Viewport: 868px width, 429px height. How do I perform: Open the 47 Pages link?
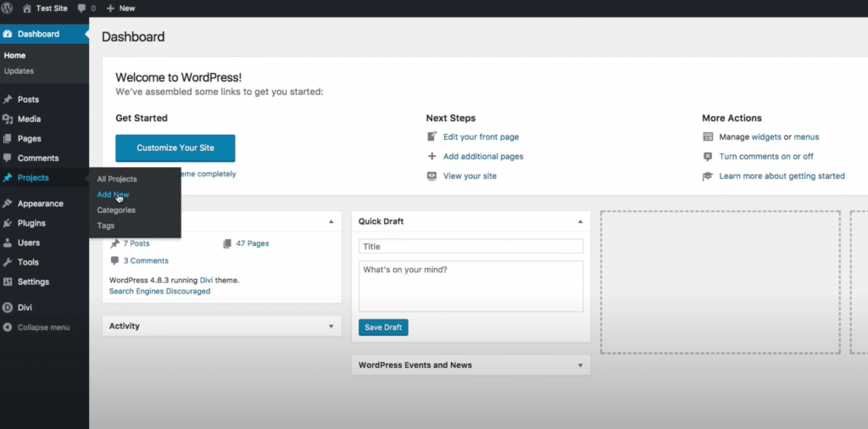(x=253, y=243)
